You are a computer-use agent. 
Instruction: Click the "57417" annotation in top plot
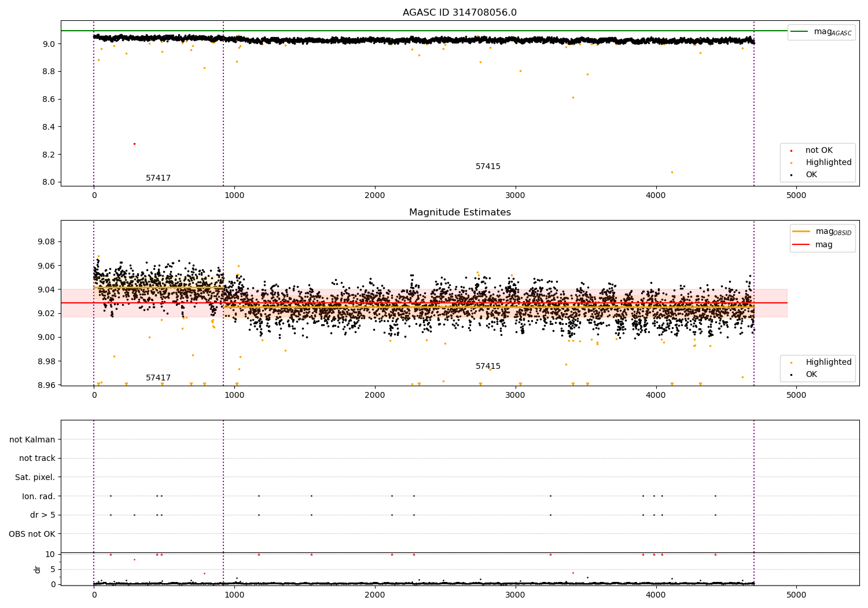pyautogui.click(x=158, y=178)
